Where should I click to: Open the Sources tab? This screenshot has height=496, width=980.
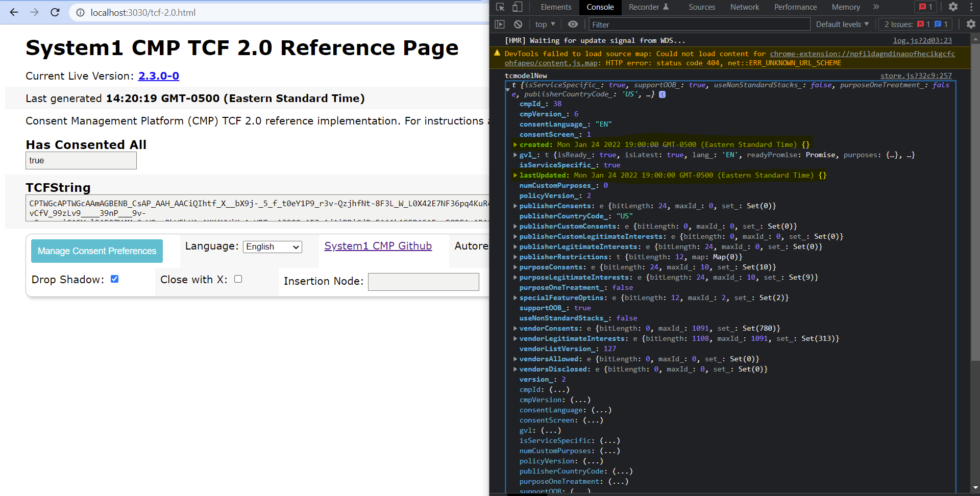point(702,7)
